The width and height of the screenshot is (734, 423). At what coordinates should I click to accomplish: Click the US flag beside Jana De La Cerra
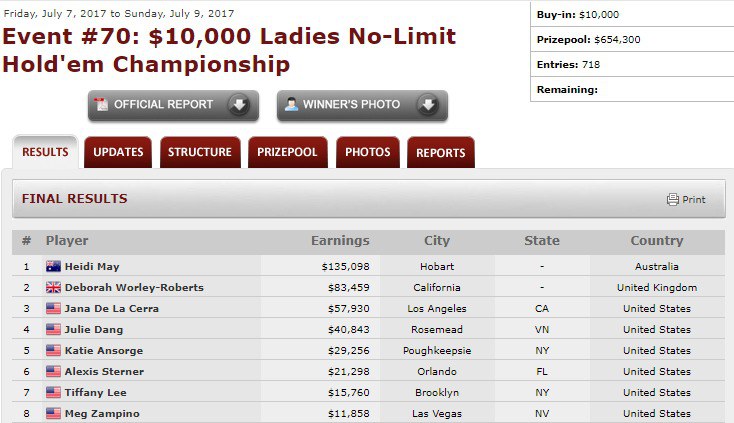tap(53, 308)
